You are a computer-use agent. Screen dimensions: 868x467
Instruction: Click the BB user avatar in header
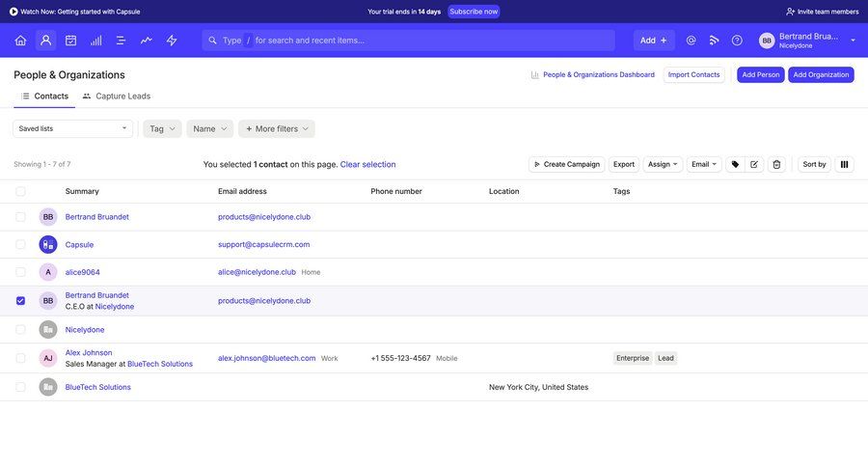pos(767,41)
